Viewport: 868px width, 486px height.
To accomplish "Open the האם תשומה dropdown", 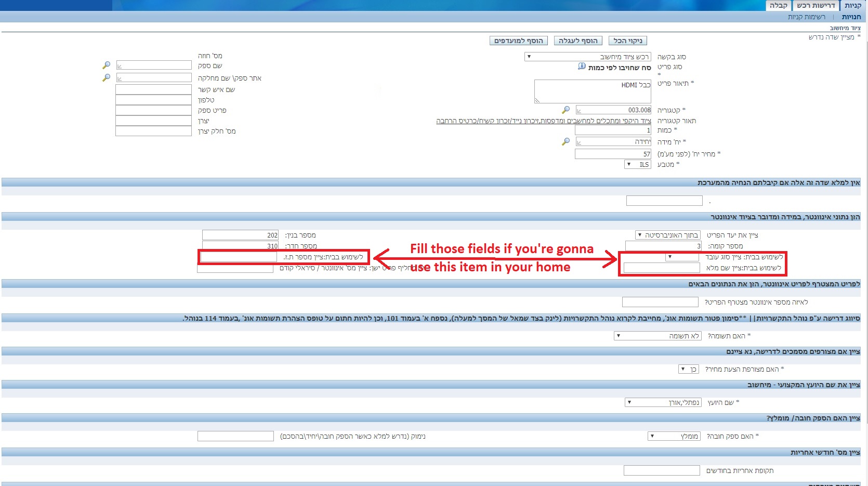I will (618, 336).
